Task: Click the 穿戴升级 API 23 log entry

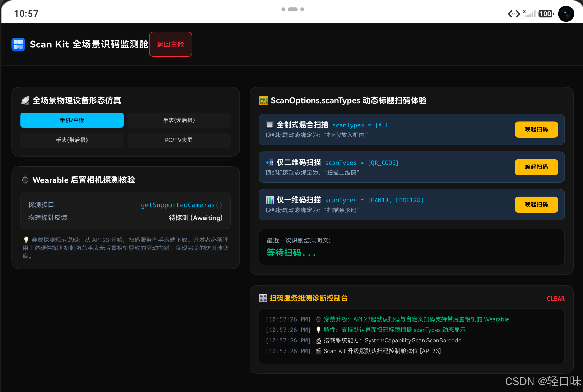Action: pyautogui.click(x=416, y=319)
